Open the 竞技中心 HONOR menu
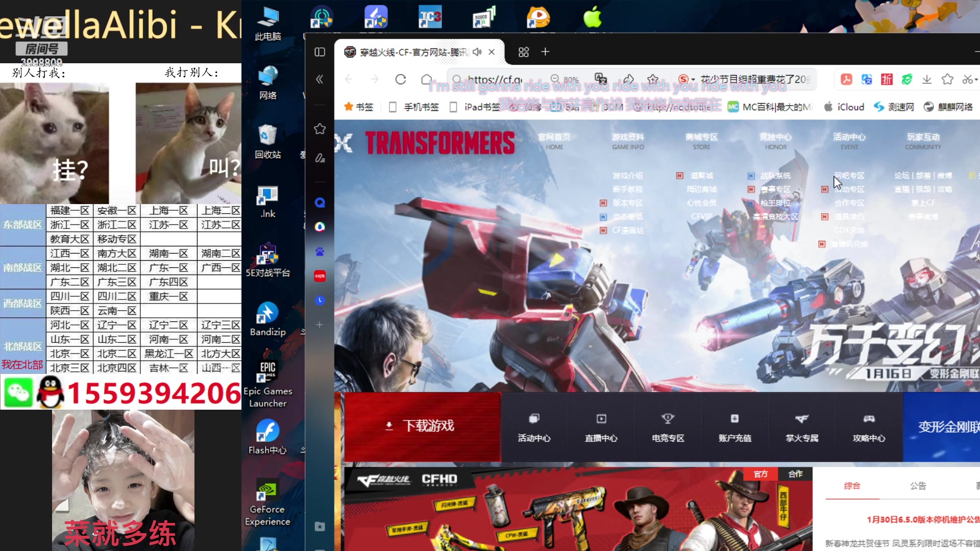980x551 pixels. click(776, 141)
